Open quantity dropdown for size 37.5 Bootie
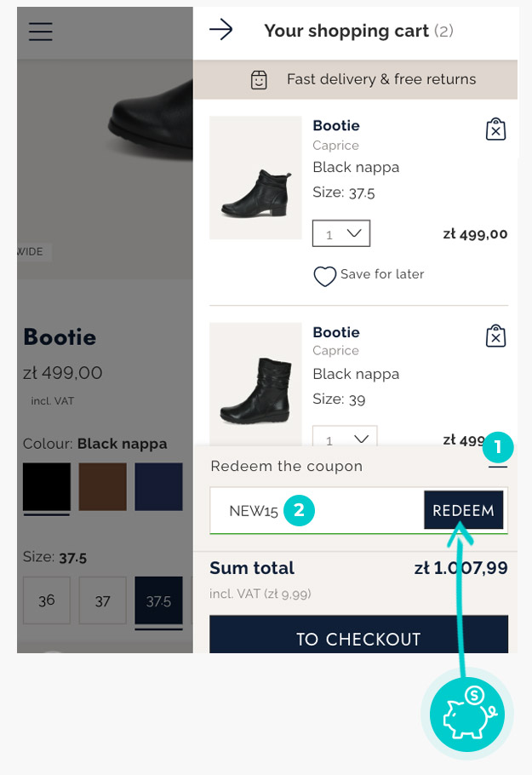The height and width of the screenshot is (775, 532). point(341,233)
